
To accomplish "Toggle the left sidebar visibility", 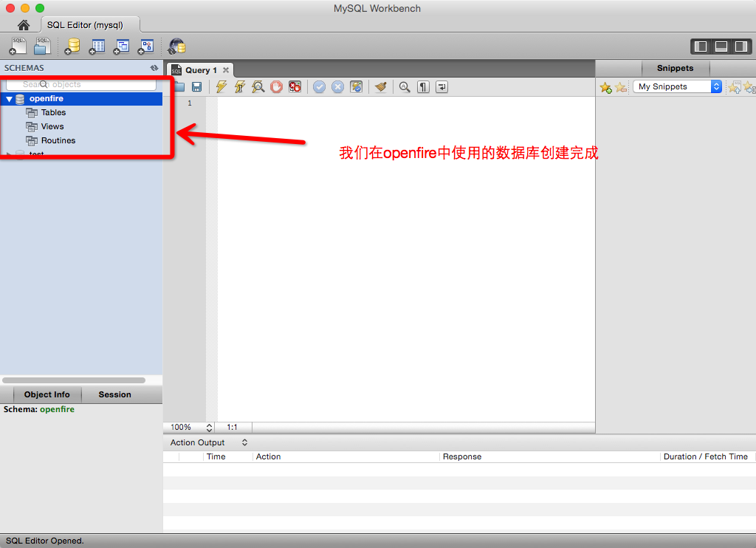I will [701, 47].
